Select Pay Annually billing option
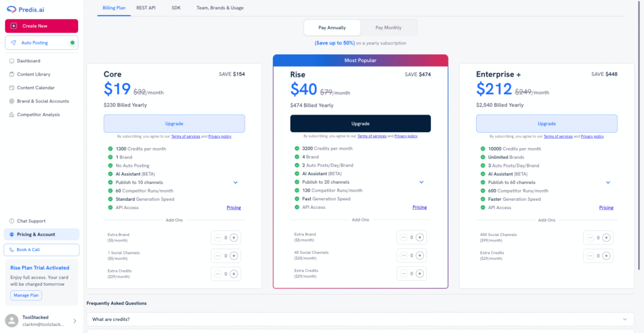 click(332, 28)
